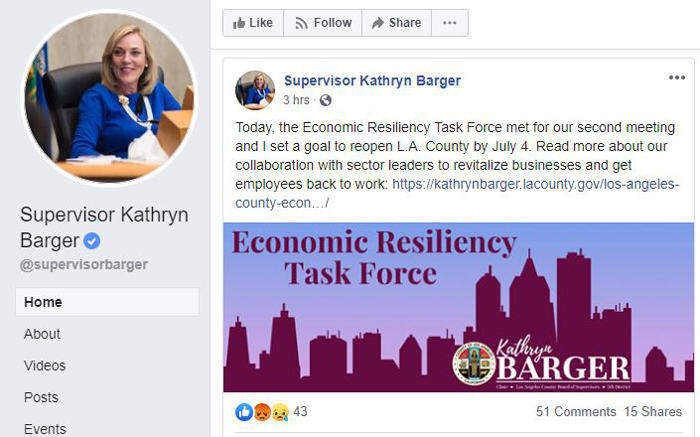700x437 pixels.
Task: Open the Posts sidebar section
Action: tap(41, 397)
